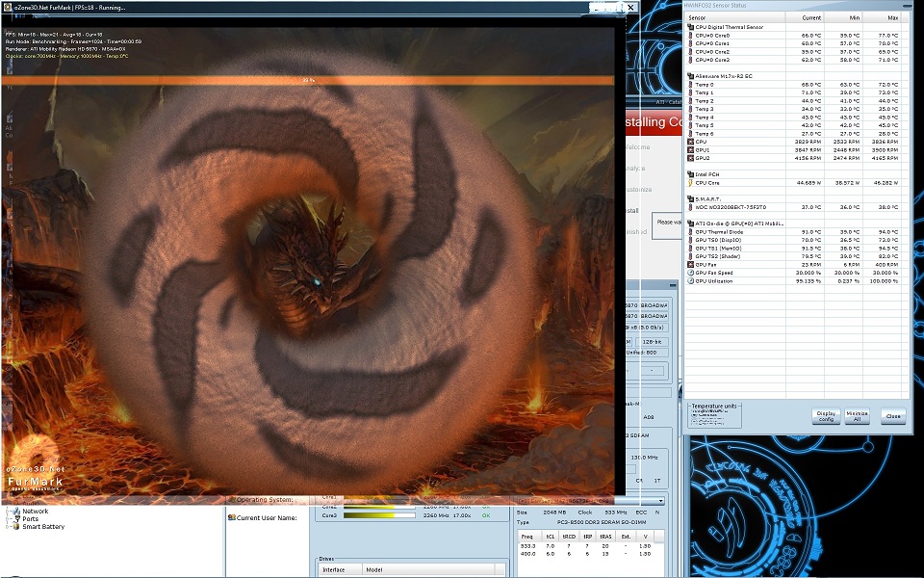This screenshot has height=578, width=924.
Task: Click the Current column header
Action: click(x=805, y=17)
